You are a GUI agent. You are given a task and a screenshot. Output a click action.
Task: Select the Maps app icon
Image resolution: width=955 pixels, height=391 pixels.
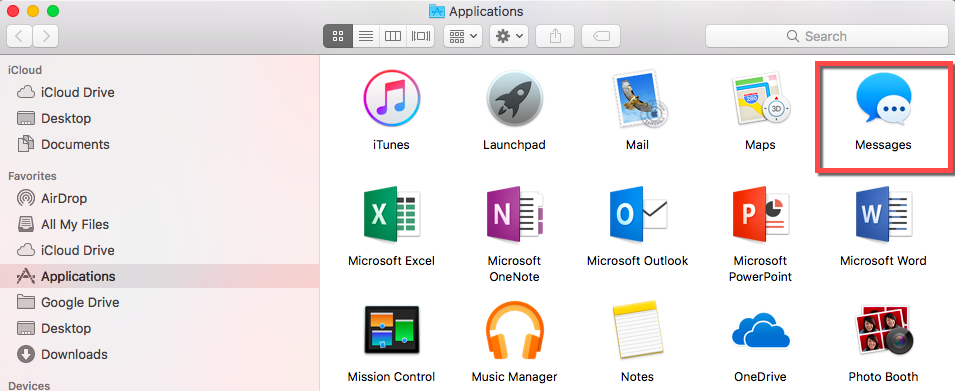click(760, 99)
